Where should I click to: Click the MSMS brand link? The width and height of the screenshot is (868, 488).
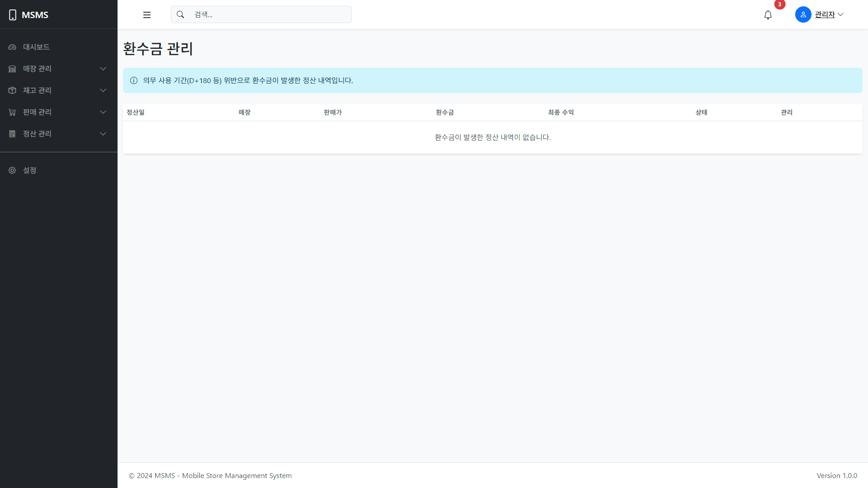35,15
